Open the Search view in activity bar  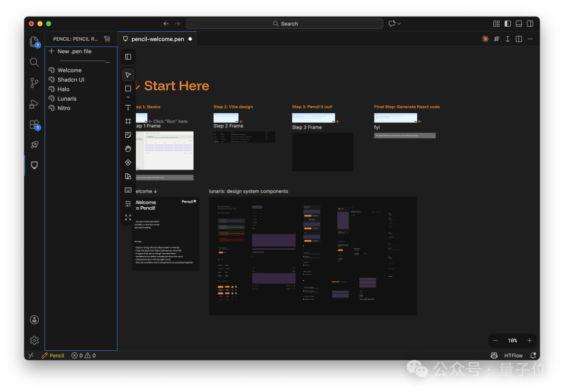[x=34, y=62]
